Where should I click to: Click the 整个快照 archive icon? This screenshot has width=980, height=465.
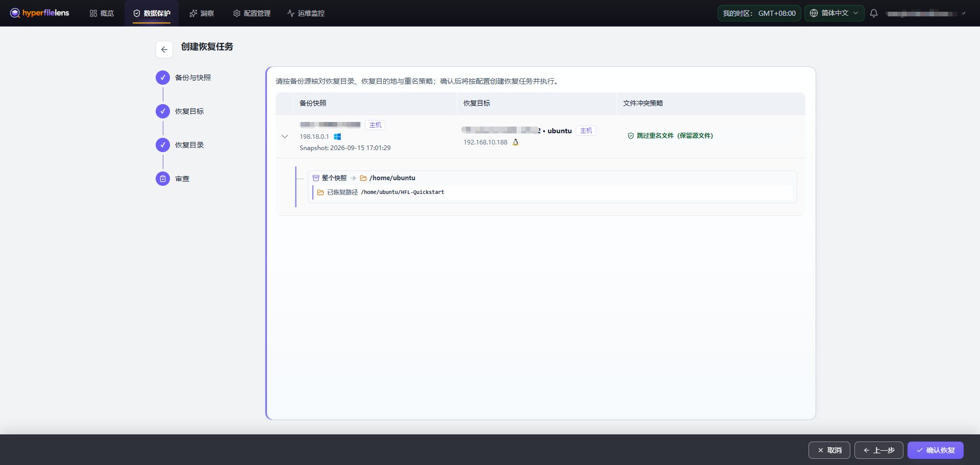[x=316, y=178]
